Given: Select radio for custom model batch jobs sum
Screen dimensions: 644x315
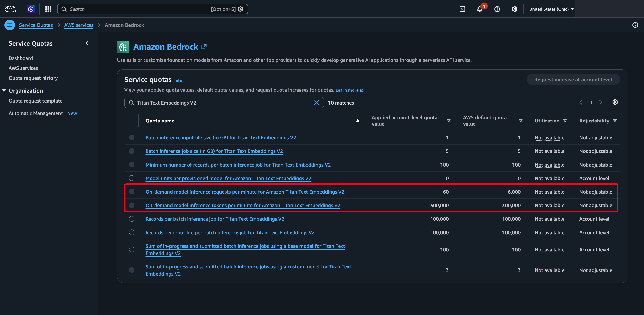Looking at the screenshot, I should (132, 270).
